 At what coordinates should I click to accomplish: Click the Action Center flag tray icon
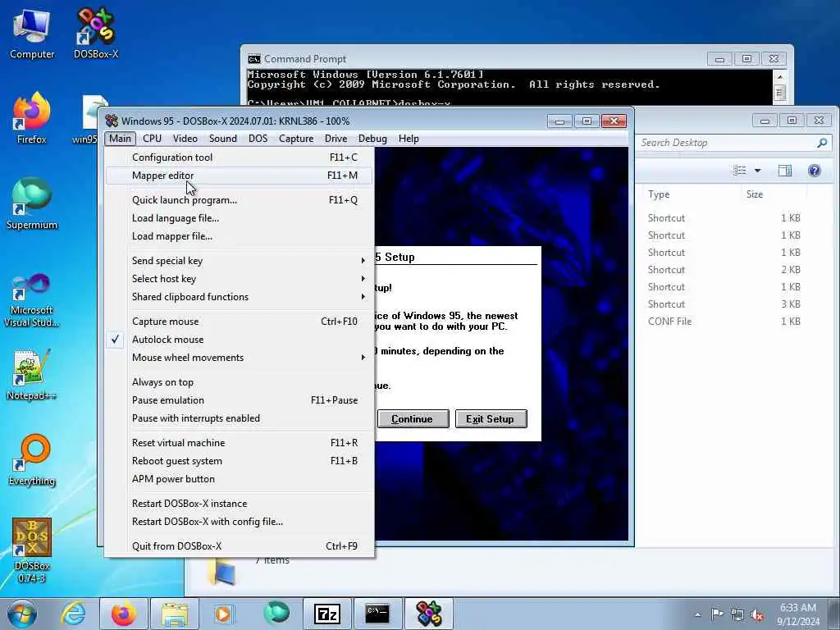pos(717,614)
